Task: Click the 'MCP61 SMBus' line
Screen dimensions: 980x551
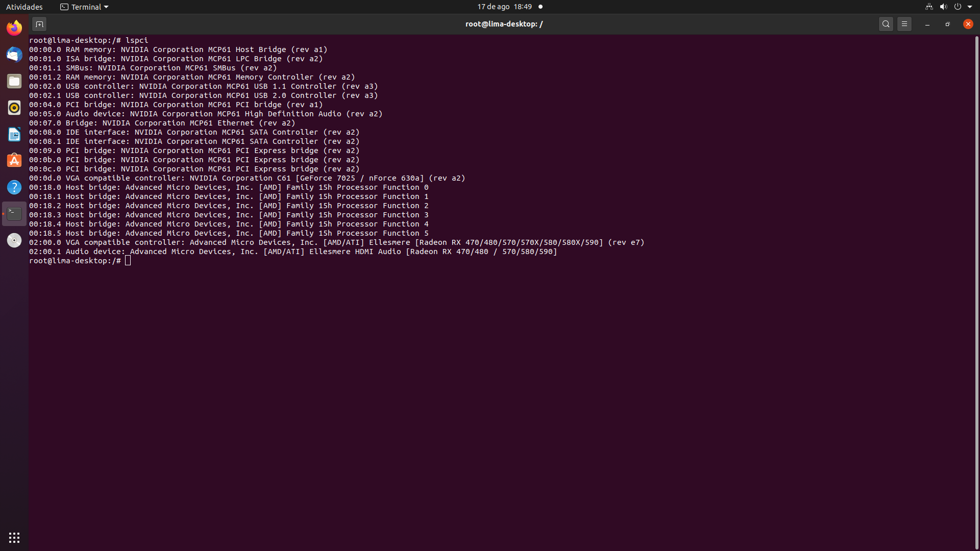Action: 153,68
